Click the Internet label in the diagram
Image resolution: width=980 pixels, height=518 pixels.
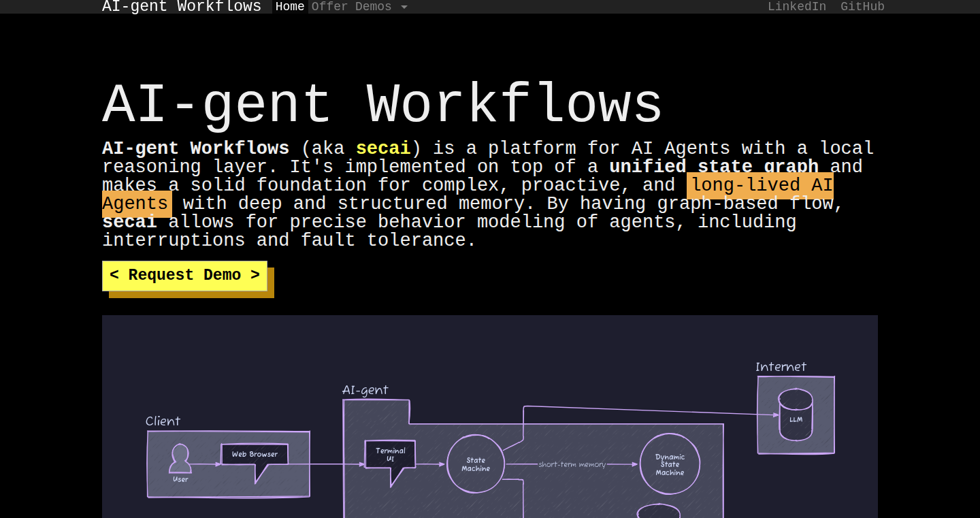(781, 367)
